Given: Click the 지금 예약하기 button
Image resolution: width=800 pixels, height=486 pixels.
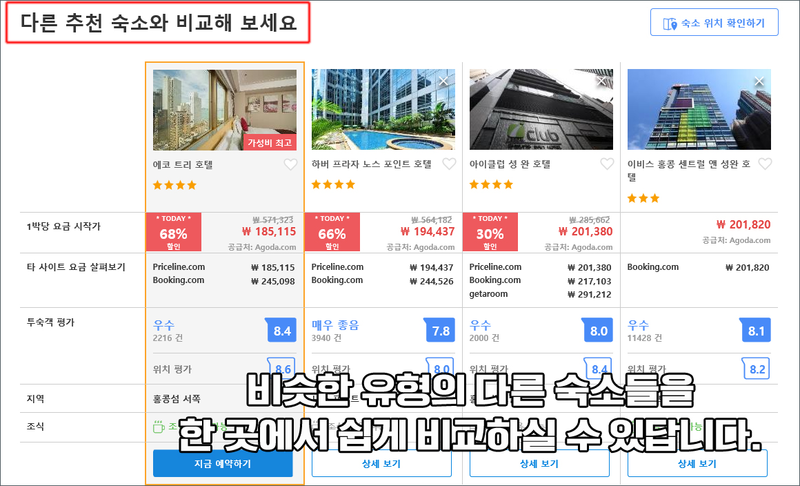Looking at the screenshot, I should [223, 464].
